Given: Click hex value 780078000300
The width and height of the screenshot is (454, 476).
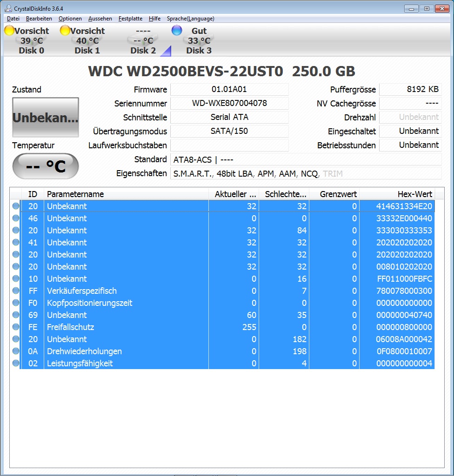Looking at the screenshot, I should pyautogui.click(x=404, y=291).
